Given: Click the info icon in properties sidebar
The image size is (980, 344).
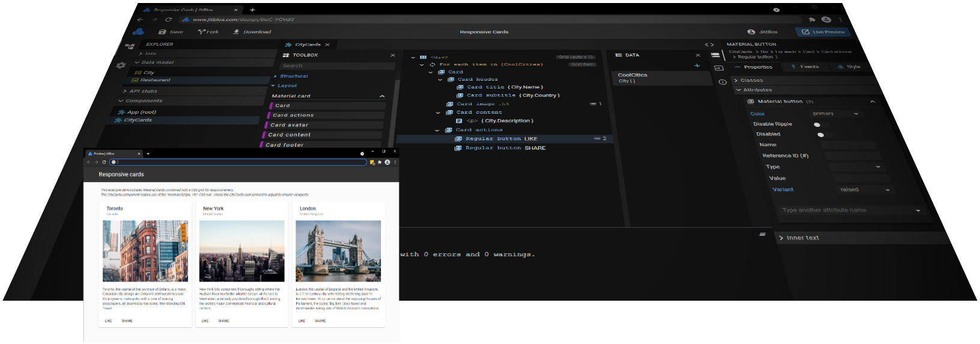Looking at the screenshot, I should coord(723,82).
